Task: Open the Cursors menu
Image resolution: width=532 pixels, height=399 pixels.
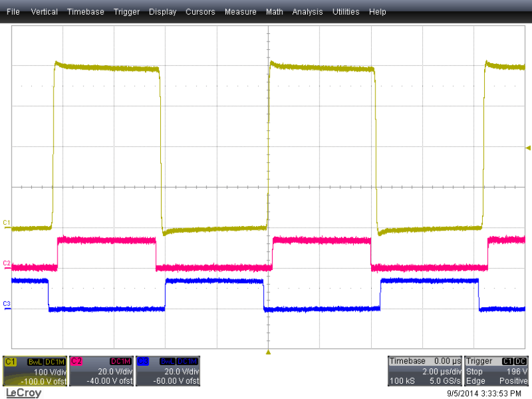Action: click(201, 11)
